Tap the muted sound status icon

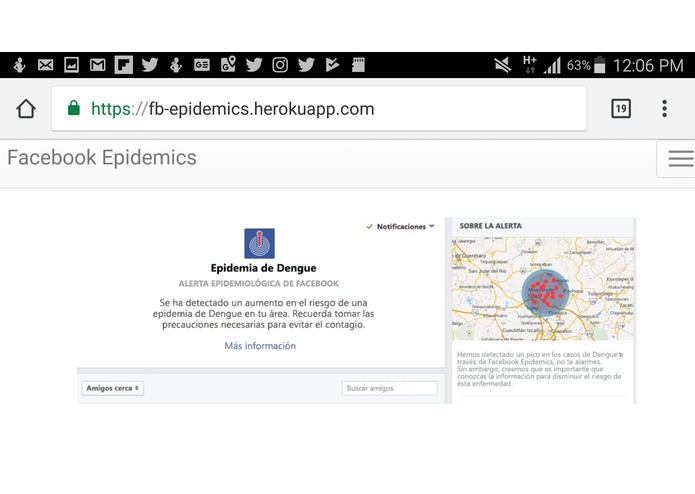pos(503,66)
